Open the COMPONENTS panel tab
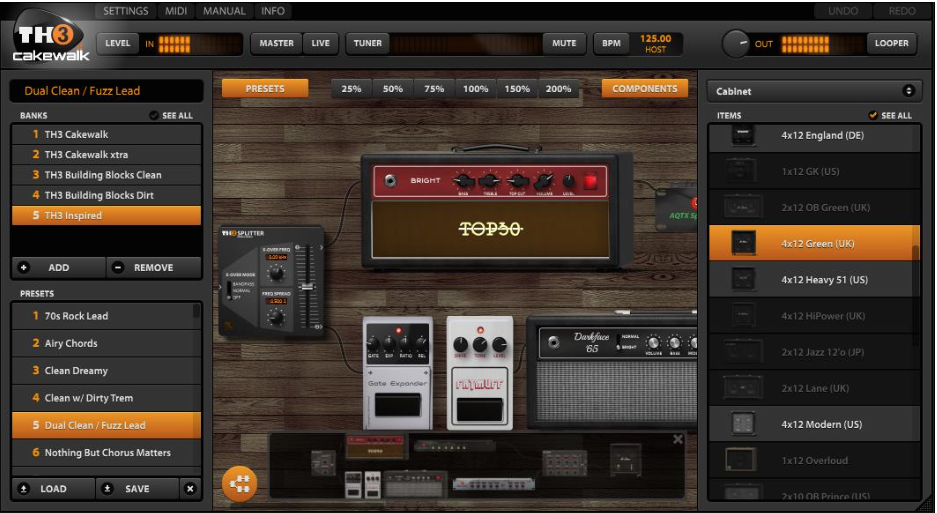The image size is (937, 513). (x=645, y=88)
